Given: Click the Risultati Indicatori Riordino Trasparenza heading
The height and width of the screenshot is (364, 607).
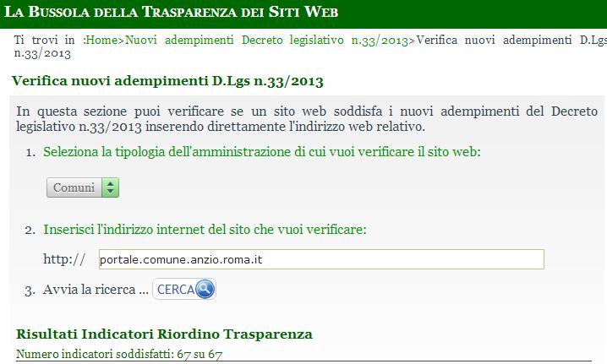Looking at the screenshot, I should 164,334.
